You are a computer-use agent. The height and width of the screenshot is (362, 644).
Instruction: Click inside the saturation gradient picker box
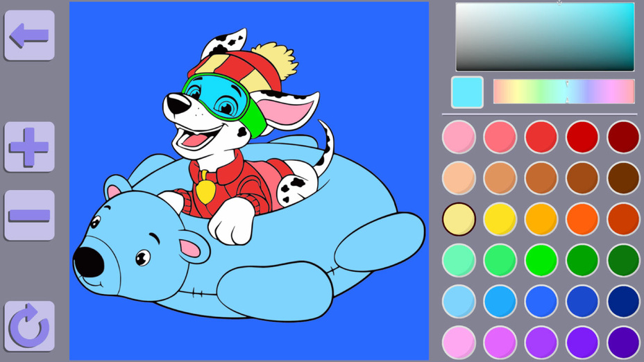click(545, 37)
